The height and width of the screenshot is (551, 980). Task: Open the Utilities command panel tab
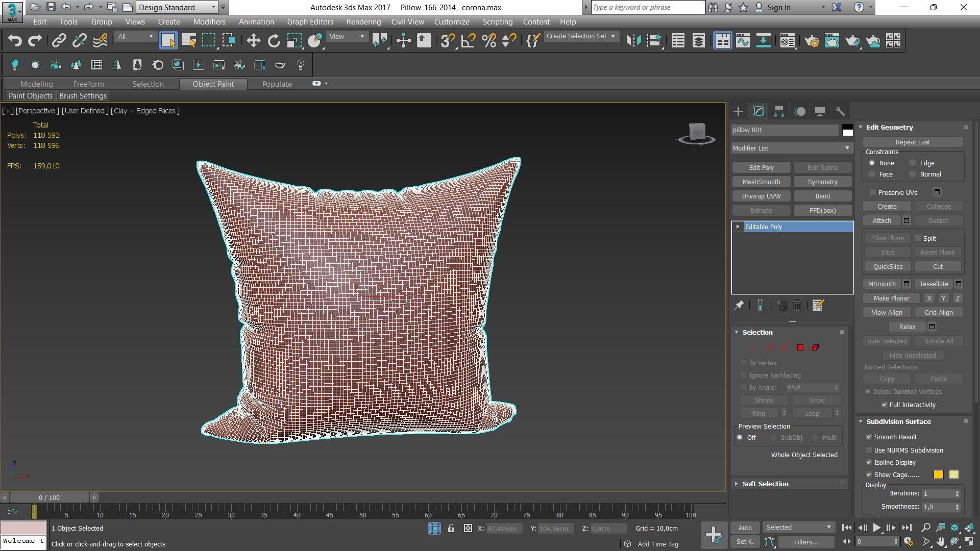[x=840, y=111]
